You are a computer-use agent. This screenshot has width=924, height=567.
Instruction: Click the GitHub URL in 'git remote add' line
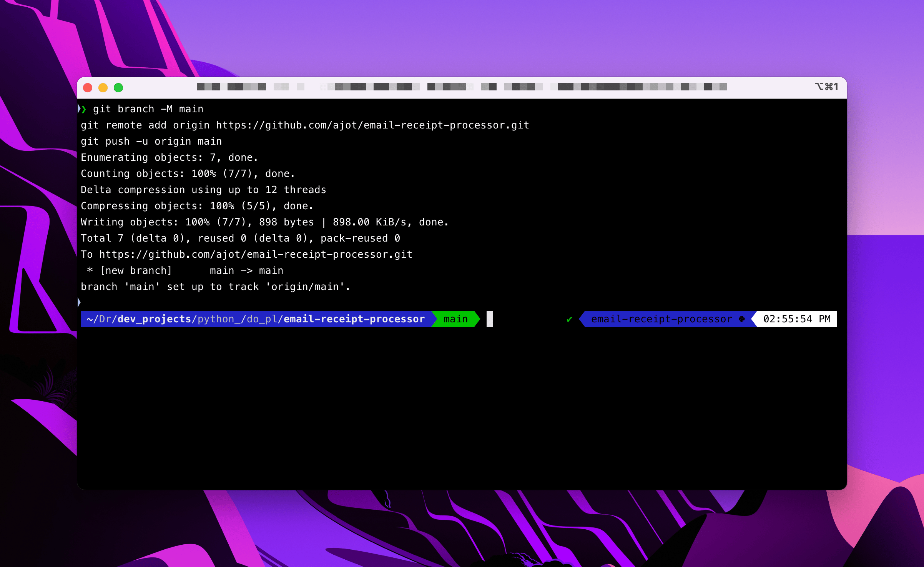(x=372, y=125)
